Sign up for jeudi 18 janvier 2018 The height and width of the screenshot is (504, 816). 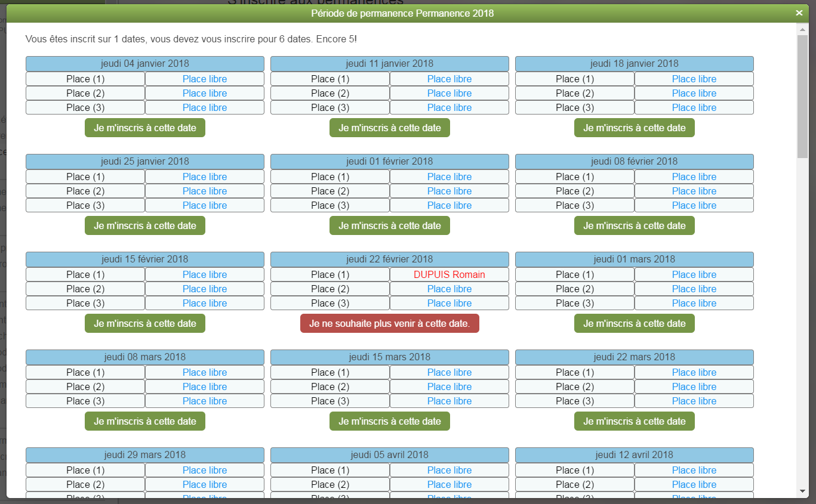[x=635, y=128]
